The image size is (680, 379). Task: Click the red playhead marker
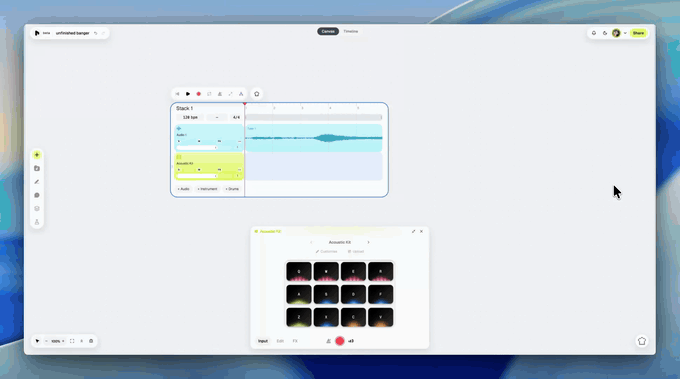245,104
